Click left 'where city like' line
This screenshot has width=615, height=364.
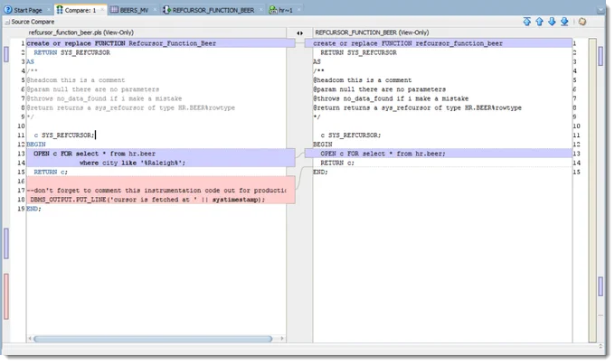132,163
